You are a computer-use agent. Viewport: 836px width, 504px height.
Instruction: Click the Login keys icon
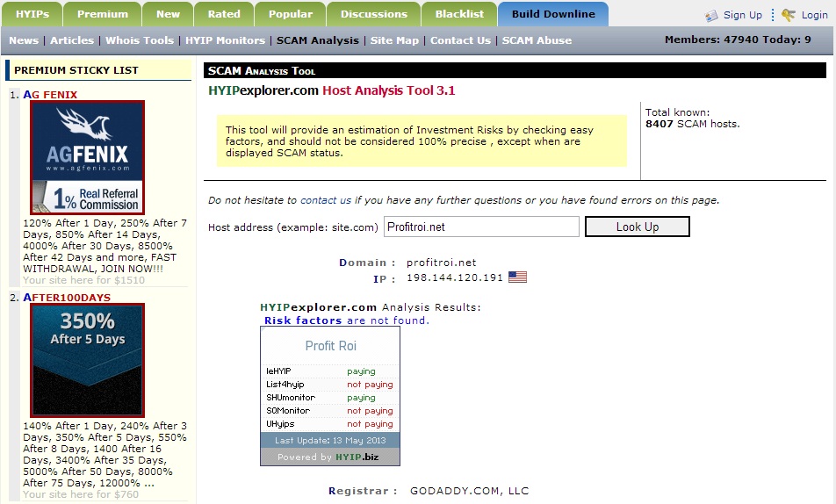click(x=788, y=15)
